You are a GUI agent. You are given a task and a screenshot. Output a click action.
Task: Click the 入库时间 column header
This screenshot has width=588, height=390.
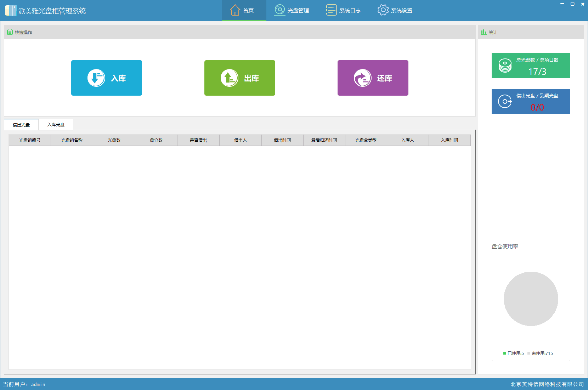coord(450,140)
